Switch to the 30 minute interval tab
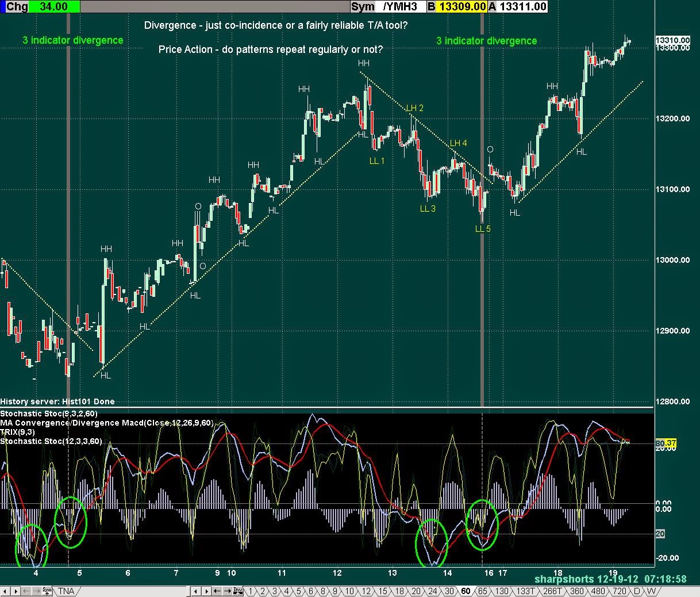The height and width of the screenshot is (597, 700). [449, 591]
